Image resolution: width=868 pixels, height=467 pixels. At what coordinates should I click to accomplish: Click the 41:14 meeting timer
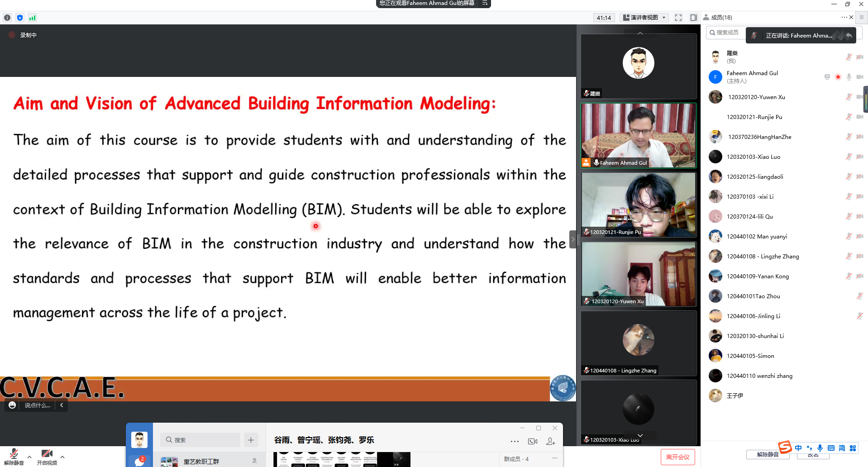604,18
